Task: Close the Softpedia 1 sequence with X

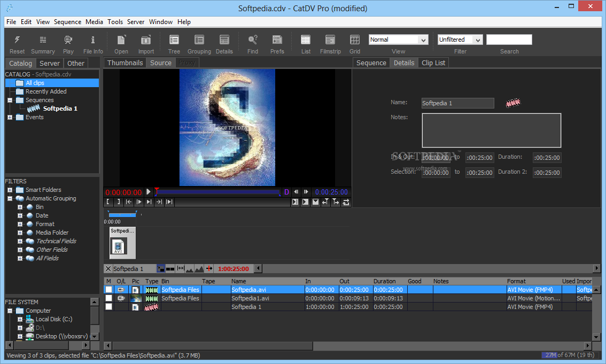Action: click(x=108, y=268)
